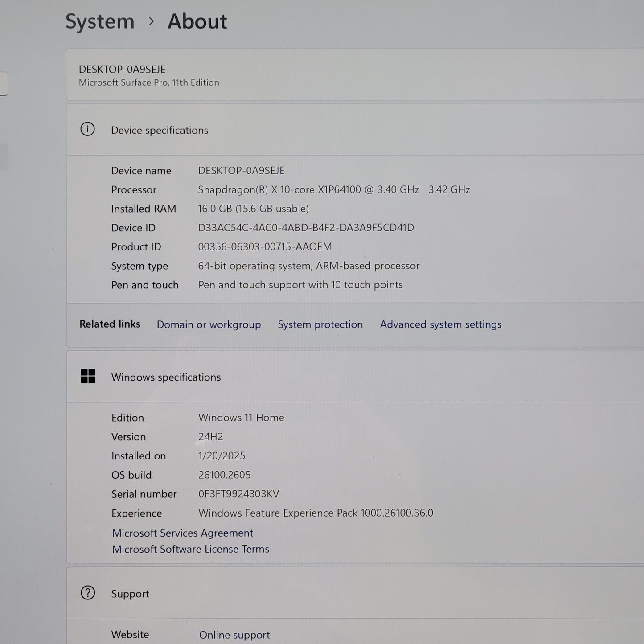The width and height of the screenshot is (644, 644).
Task: Collapse the Device specifications section header
Action: (x=355, y=130)
